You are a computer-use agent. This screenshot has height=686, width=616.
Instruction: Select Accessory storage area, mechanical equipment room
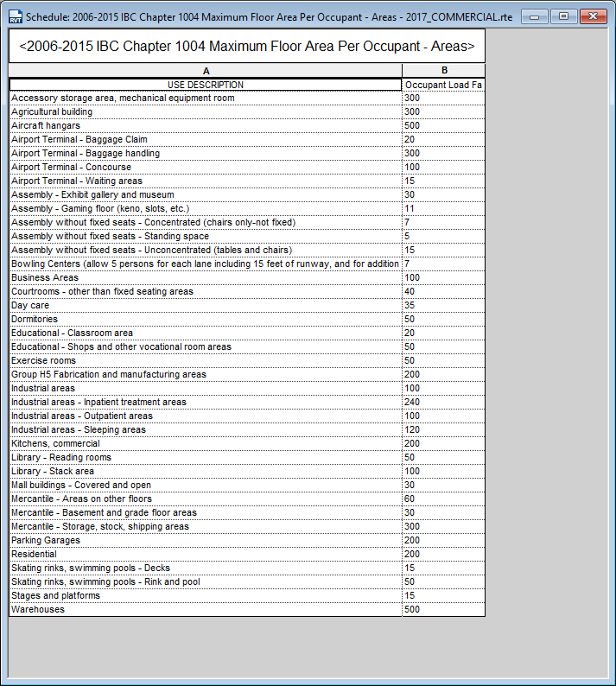[206, 98]
